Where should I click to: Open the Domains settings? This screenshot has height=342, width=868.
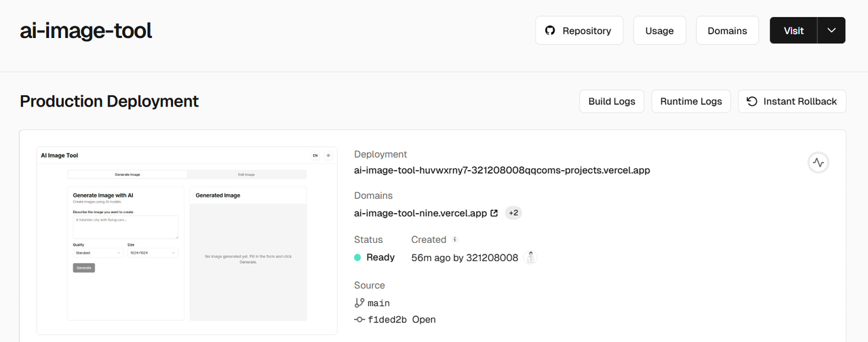point(727,31)
